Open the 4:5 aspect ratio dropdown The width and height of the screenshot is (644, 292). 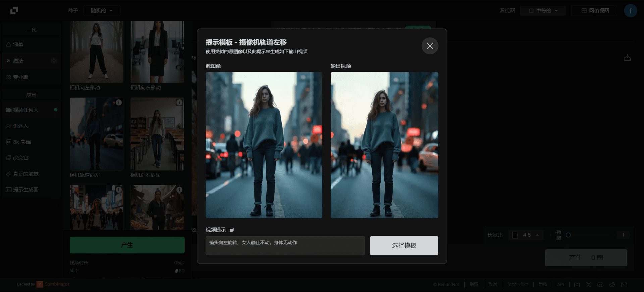pyautogui.click(x=526, y=235)
